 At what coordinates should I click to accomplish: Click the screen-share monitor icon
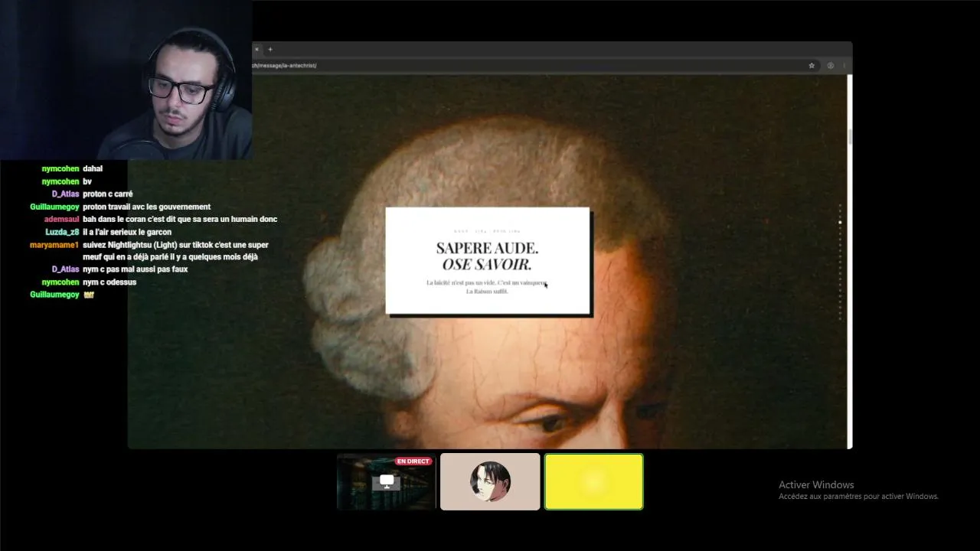click(387, 481)
